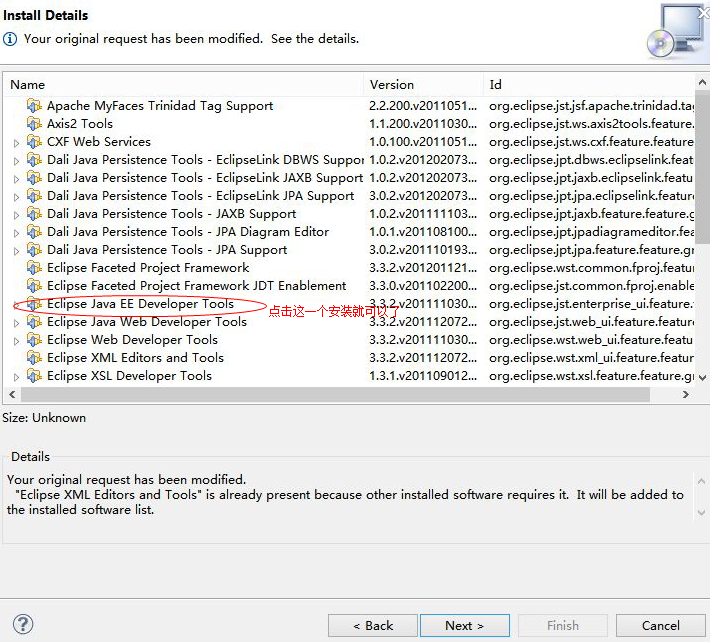Expand the Eclipse Java Web Developer Tools node
This screenshot has height=642, width=710.
click(16, 323)
